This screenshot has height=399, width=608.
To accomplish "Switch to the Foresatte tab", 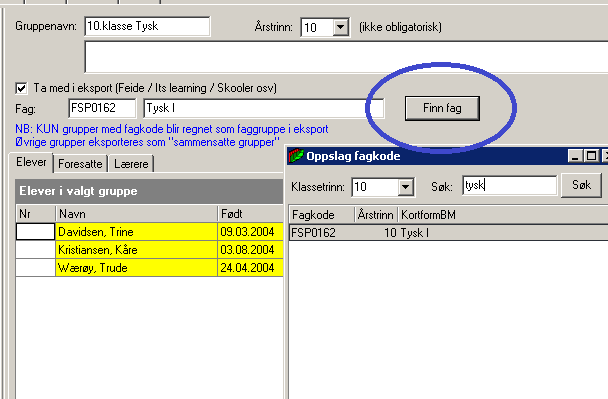I will (80, 164).
